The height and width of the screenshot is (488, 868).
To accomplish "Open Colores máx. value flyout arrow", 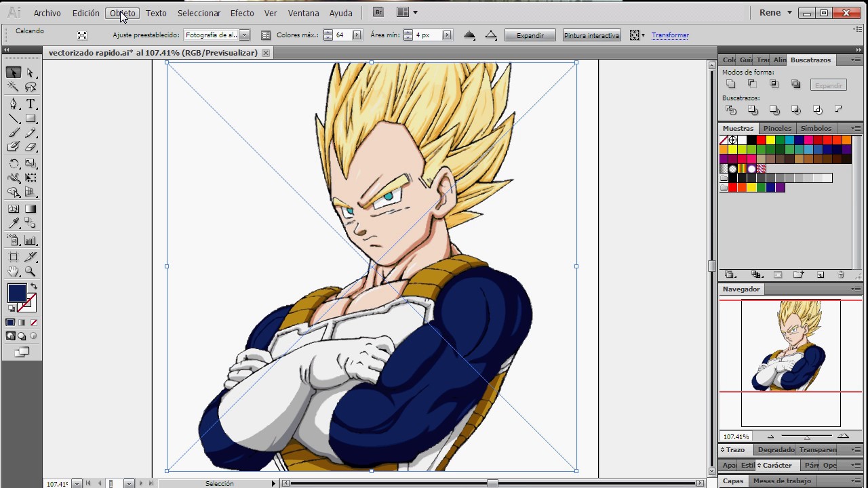I will (x=357, y=35).
